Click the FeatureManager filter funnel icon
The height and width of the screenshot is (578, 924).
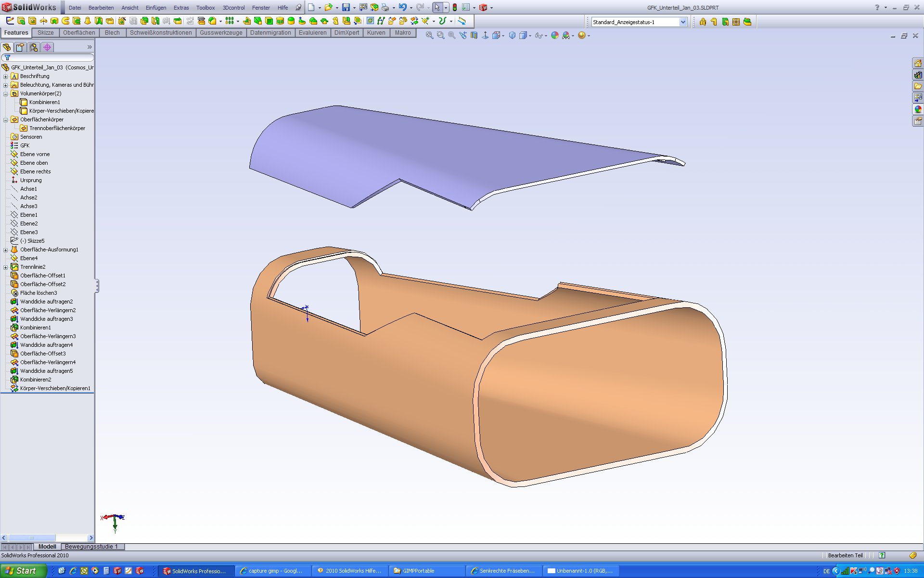tap(7, 58)
